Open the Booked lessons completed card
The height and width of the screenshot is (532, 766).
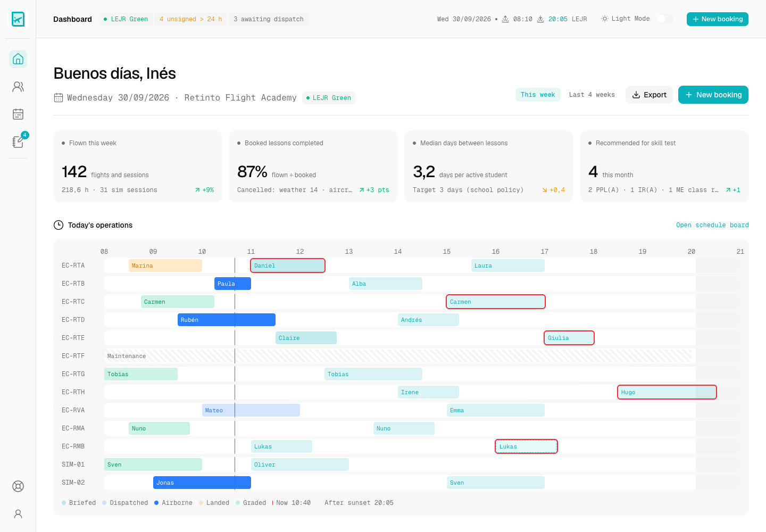coord(313,167)
